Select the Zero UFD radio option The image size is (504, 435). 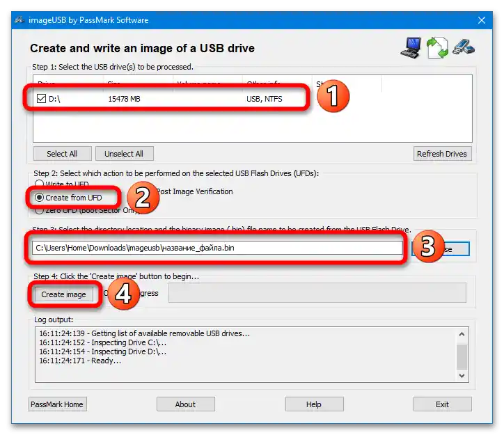point(39,210)
